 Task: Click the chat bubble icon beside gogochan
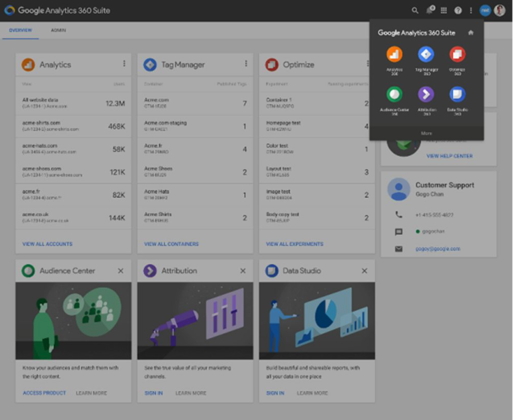coord(398,232)
